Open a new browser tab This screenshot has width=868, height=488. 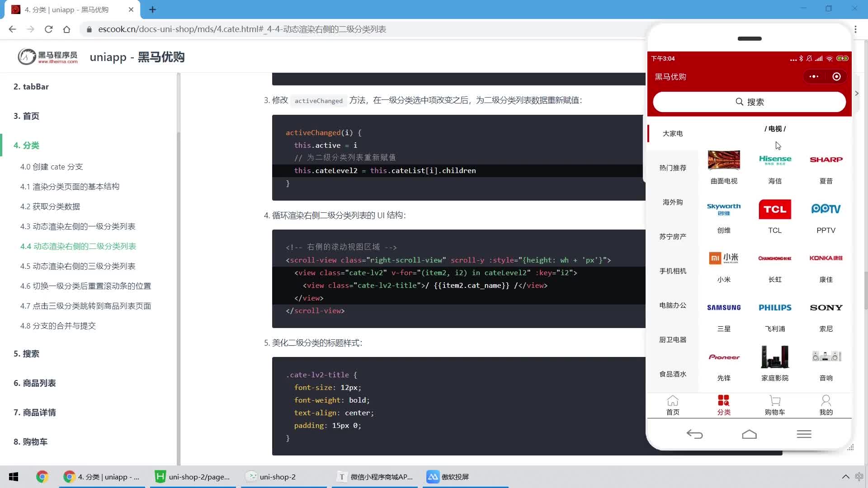[152, 9]
